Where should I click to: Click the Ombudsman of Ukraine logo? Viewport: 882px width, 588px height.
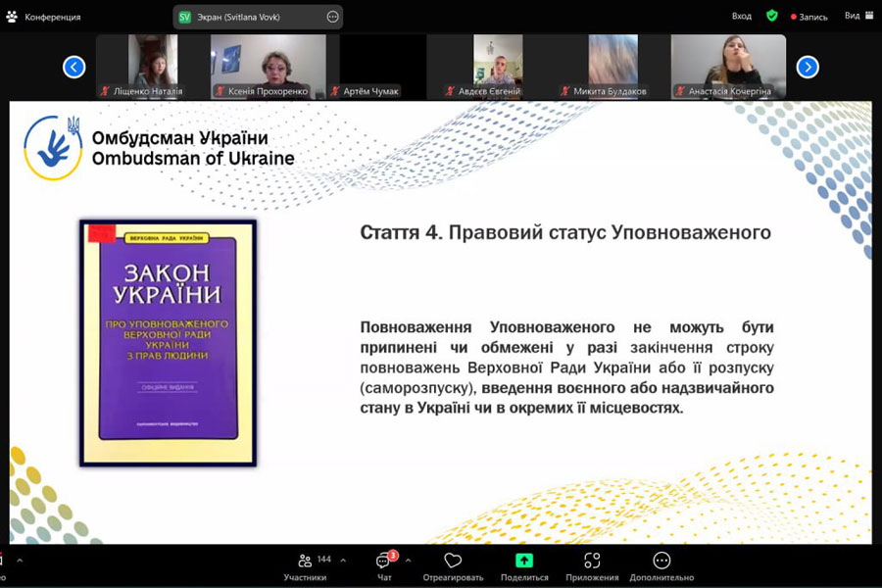53,147
